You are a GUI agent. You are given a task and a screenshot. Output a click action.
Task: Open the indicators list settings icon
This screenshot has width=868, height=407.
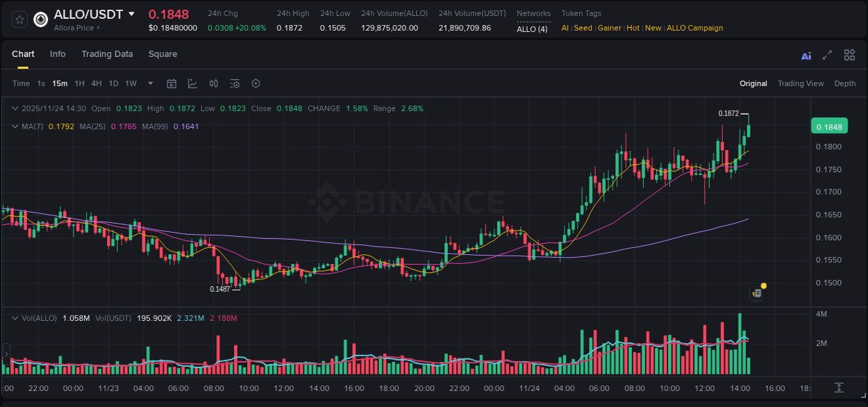[x=234, y=83]
